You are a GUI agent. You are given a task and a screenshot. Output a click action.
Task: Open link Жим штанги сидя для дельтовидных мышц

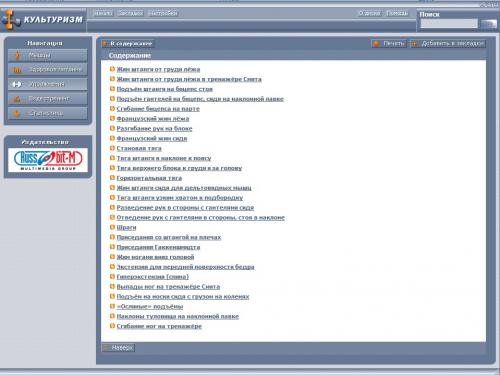tap(184, 188)
